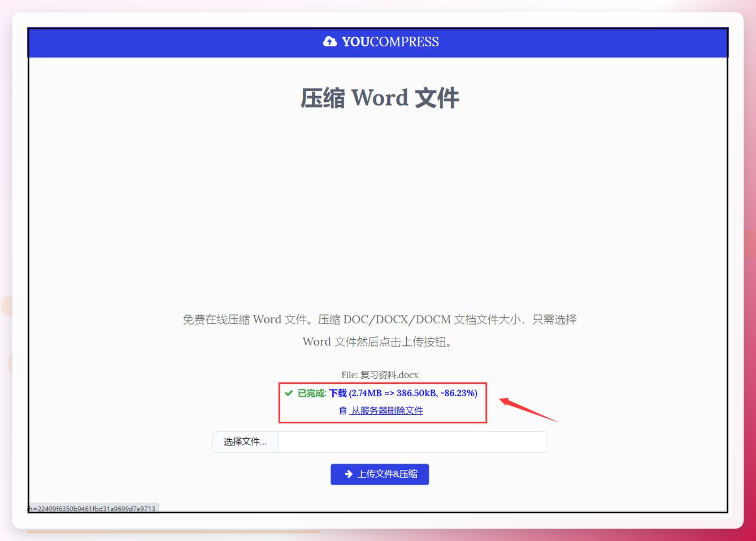Click the 压缩 Word 文件 heading

tap(380, 98)
